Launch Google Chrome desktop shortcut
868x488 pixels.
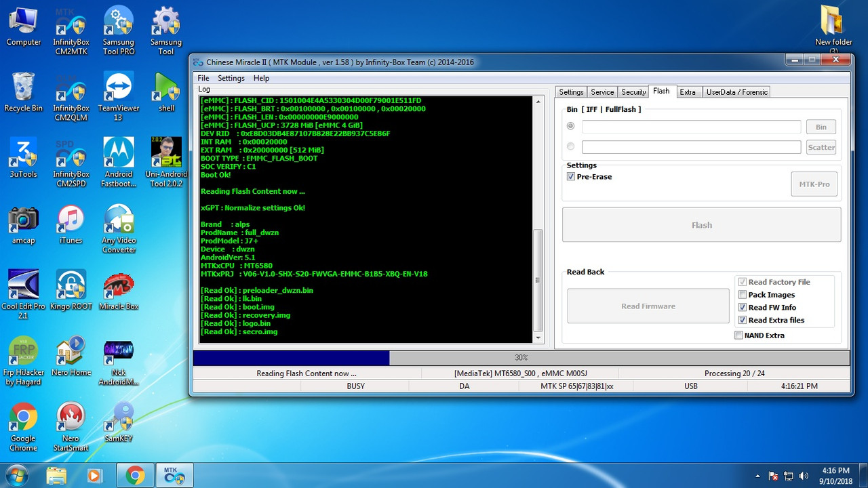click(x=24, y=427)
